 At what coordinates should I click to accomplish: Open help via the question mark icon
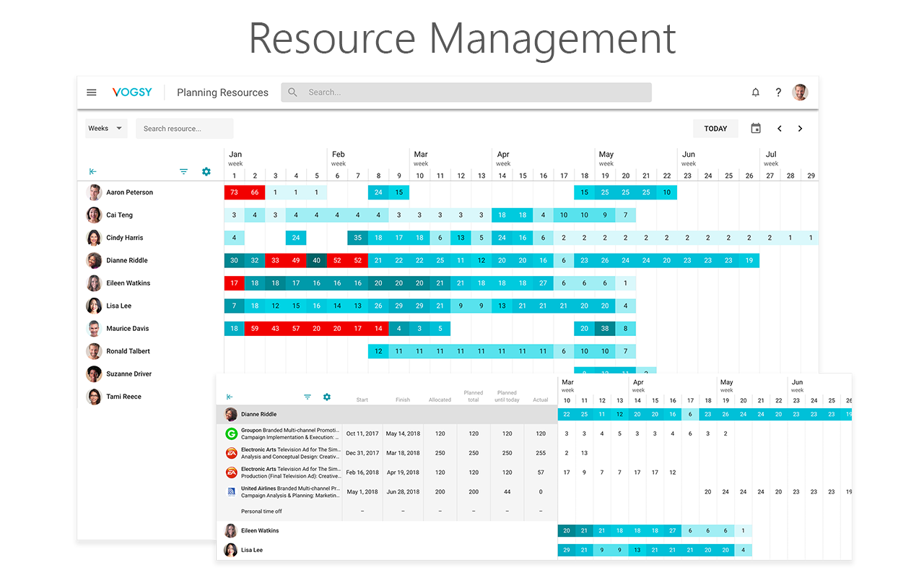click(x=778, y=92)
